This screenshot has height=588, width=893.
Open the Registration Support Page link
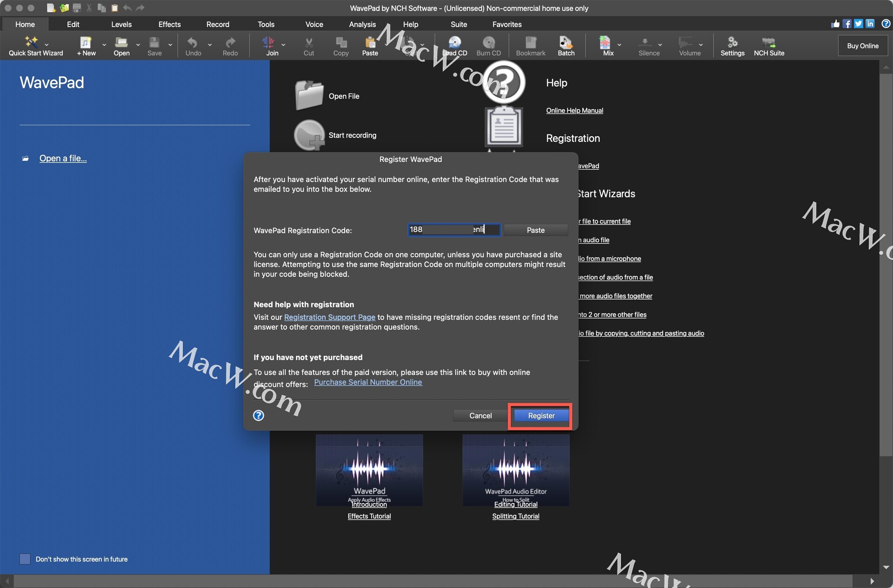pyautogui.click(x=329, y=317)
